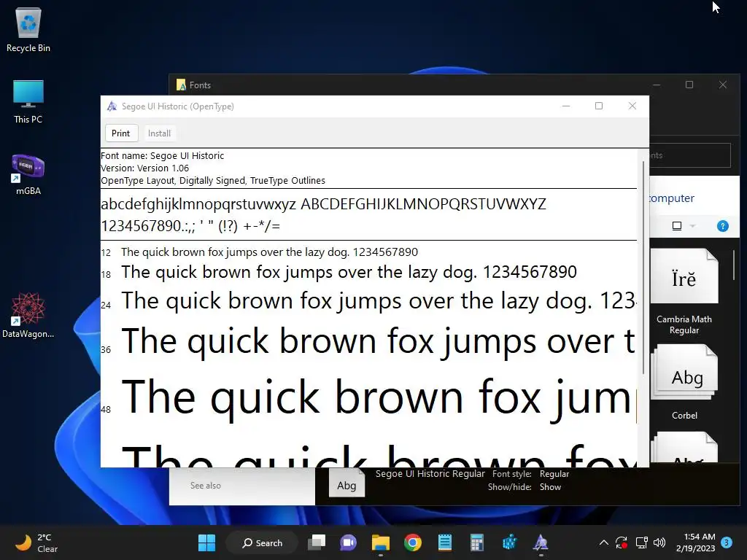Open the Chat app on taskbar
The height and width of the screenshot is (560, 747).
(348, 542)
